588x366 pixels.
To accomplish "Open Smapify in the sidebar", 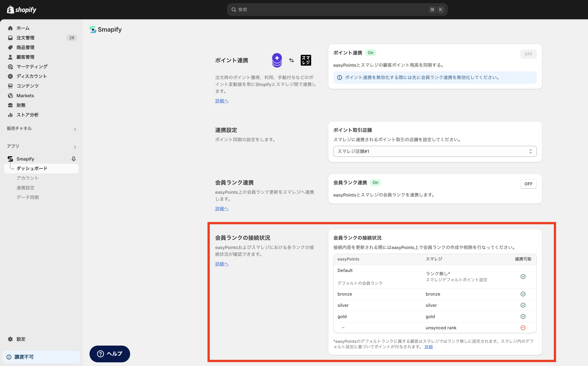I will (x=25, y=159).
